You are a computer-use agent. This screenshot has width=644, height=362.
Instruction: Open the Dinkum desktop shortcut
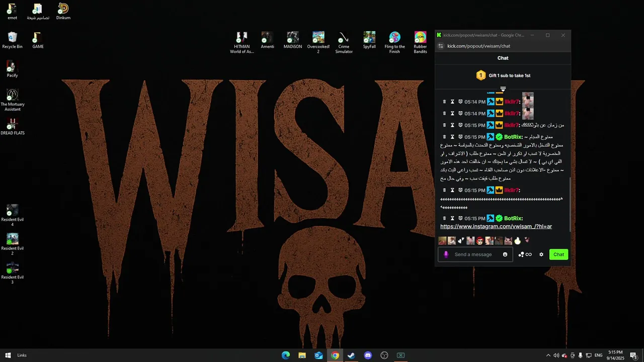pyautogui.click(x=63, y=12)
